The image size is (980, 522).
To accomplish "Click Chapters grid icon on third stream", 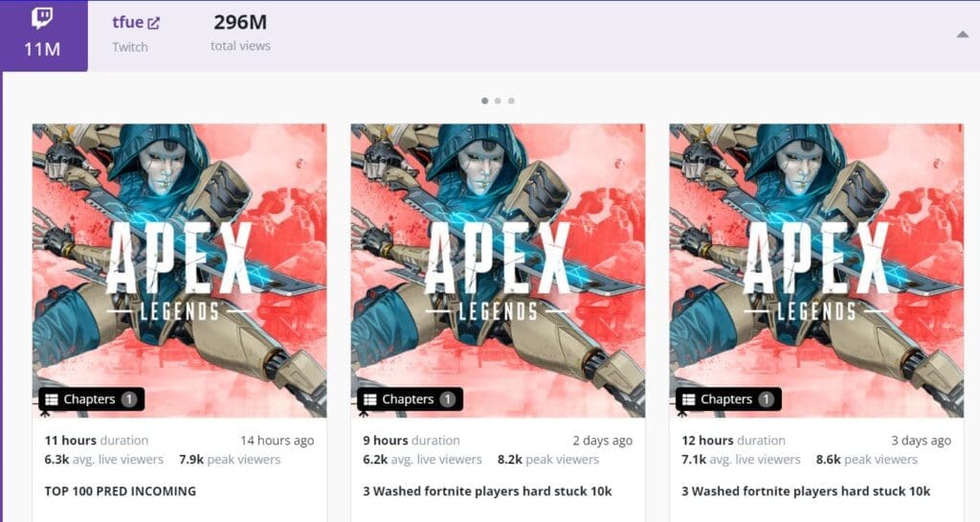I will pos(689,399).
